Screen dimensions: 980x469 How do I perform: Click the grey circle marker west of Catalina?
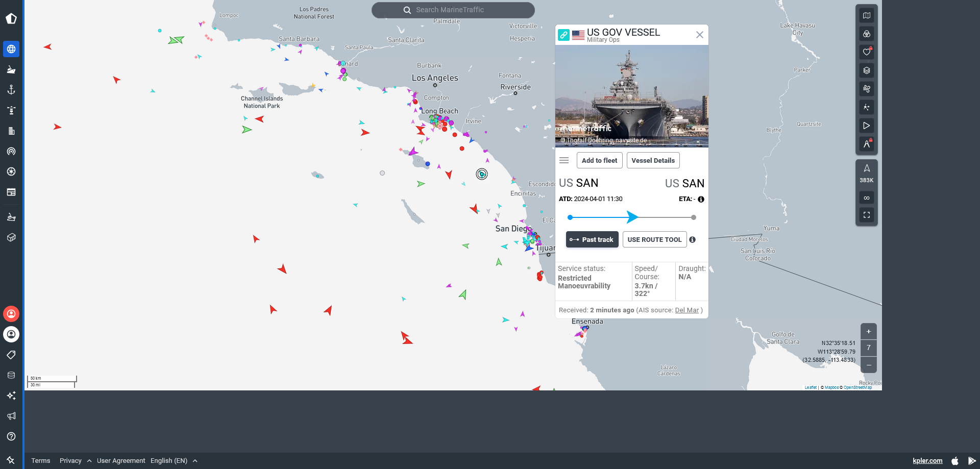382,173
